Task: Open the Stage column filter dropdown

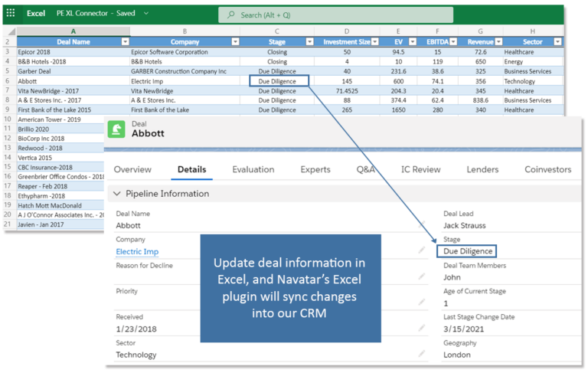Action: (310, 41)
